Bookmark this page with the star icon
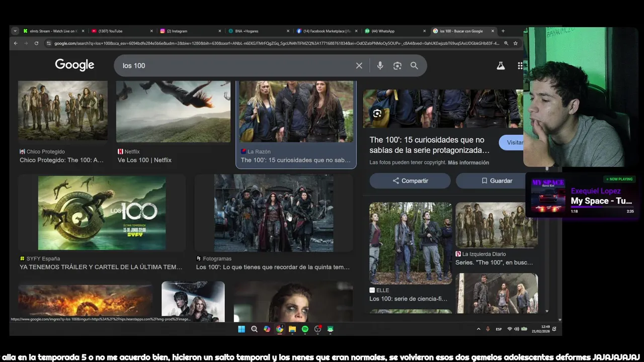 tap(515, 43)
